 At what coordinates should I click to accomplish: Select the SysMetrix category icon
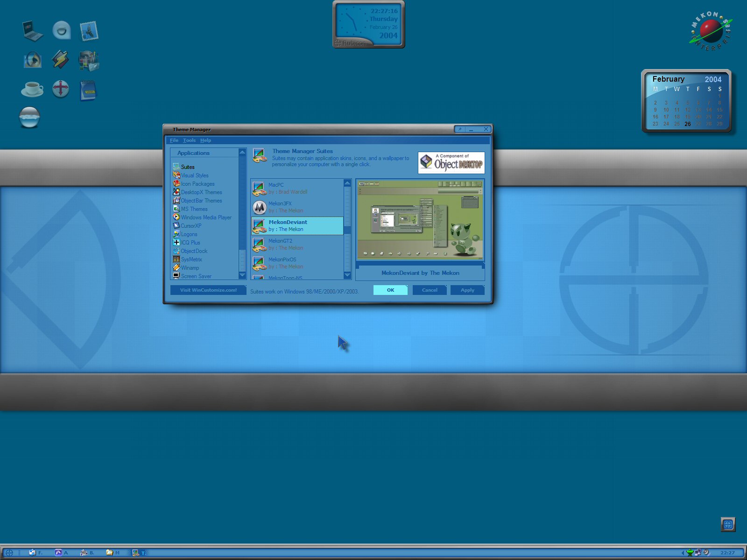point(176,259)
